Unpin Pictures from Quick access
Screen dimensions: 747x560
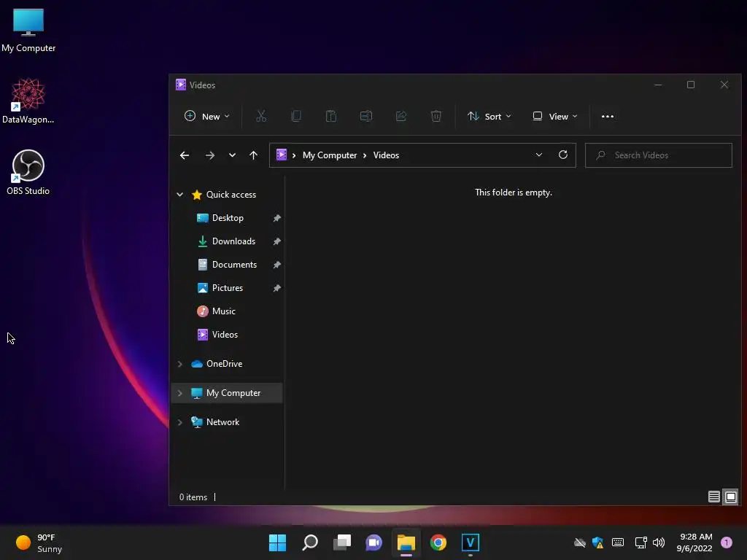coord(276,288)
